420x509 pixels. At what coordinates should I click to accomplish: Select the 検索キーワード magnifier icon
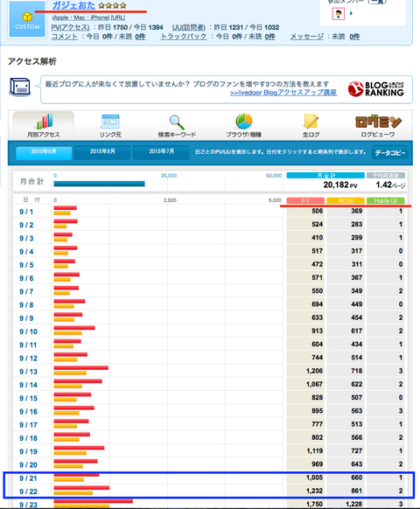(177, 122)
